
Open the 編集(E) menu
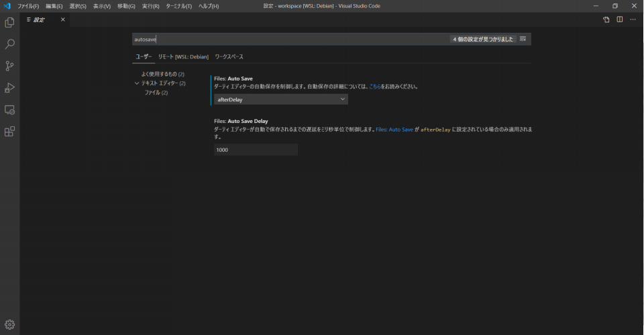(x=54, y=6)
